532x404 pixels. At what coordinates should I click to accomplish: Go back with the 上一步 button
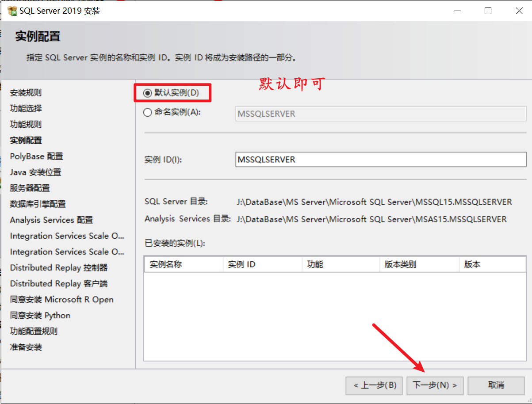click(374, 385)
